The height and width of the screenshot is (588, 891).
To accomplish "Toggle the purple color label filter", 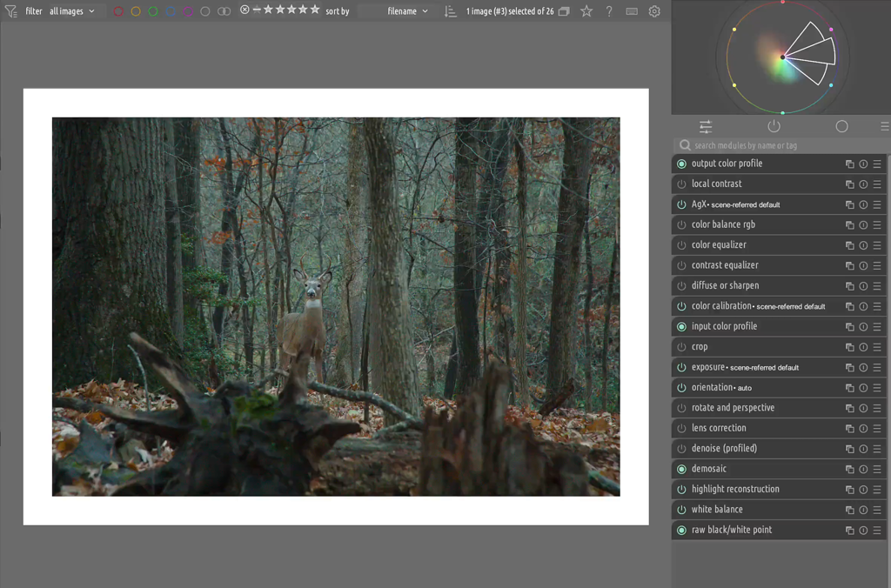I will point(188,11).
